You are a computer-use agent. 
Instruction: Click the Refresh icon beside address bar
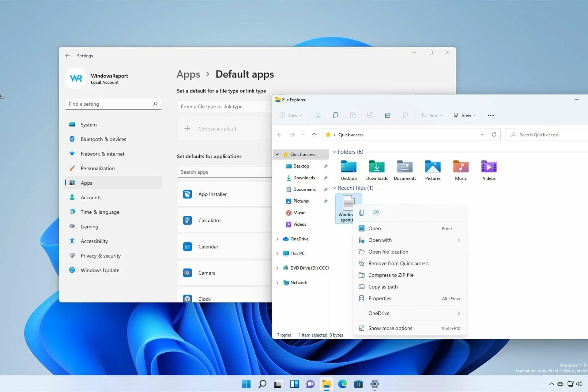(x=494, y=135)
